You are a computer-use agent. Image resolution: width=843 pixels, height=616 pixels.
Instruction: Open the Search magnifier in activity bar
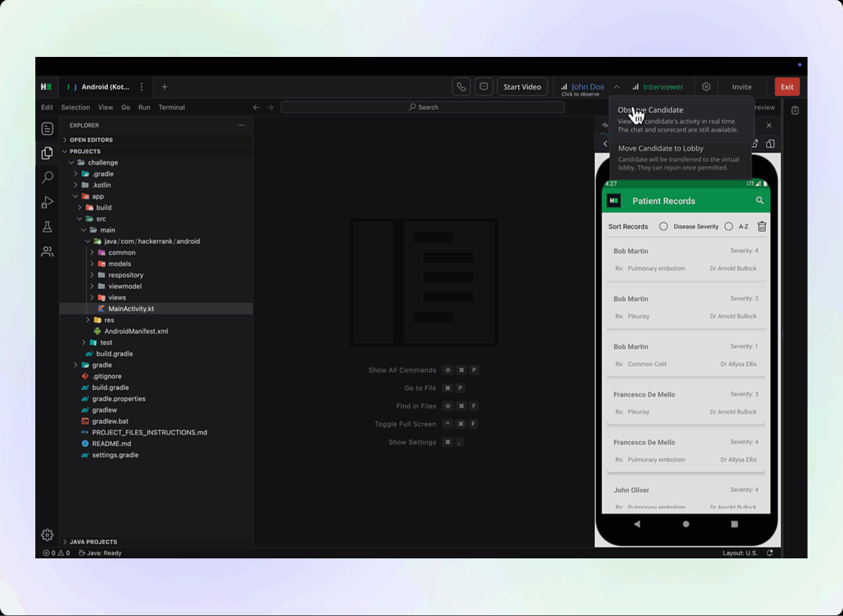pos(48,177)
